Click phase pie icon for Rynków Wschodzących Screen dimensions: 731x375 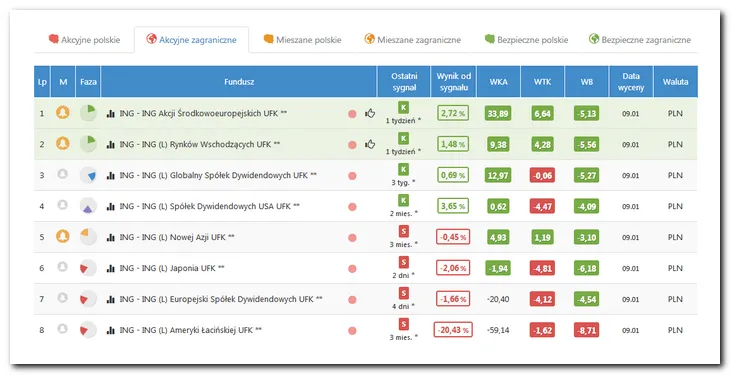[x=88, y=144]
